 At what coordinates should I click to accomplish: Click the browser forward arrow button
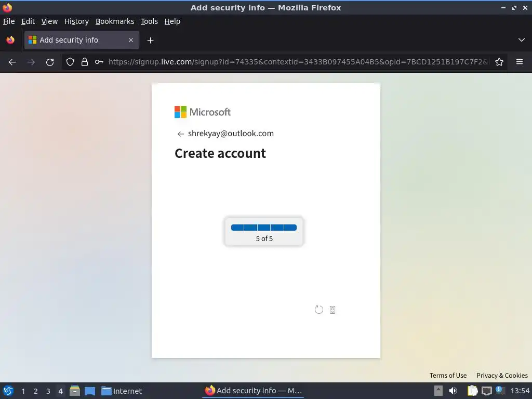[x=31, y=62]
